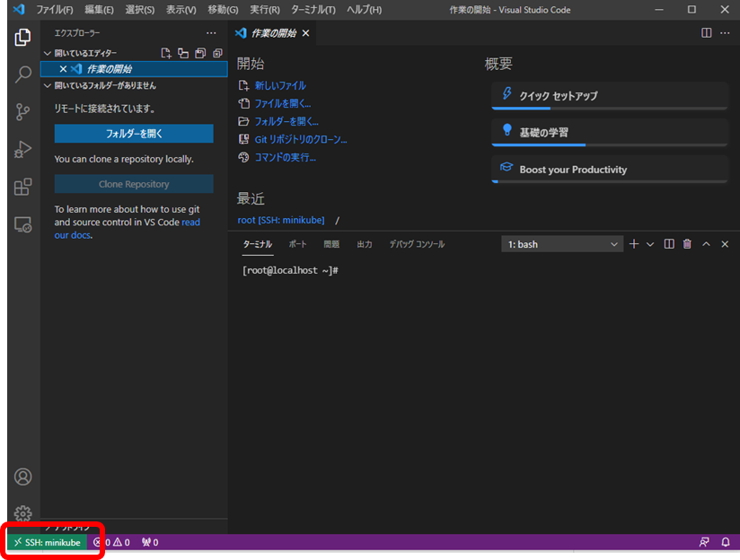Click the forwarded ports indicator in status bar
Image resolution: width=740 pixels, height=560 pixels.
tap(150, 543)
